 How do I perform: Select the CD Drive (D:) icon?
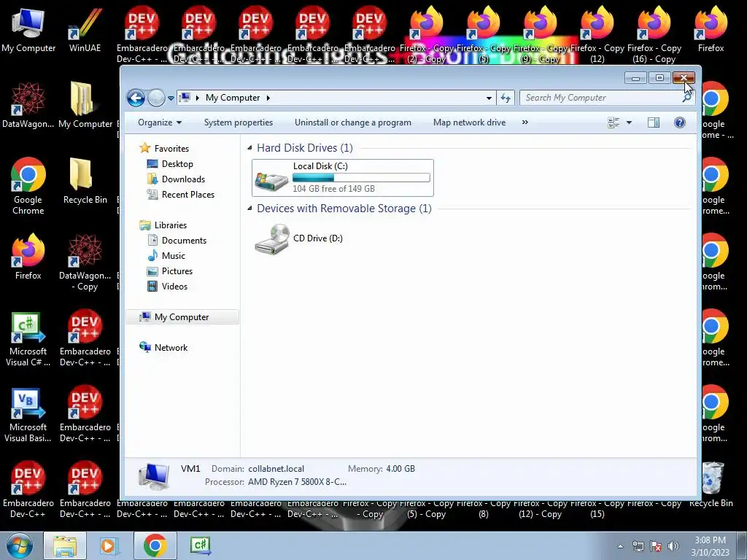[x=272, y=239]
